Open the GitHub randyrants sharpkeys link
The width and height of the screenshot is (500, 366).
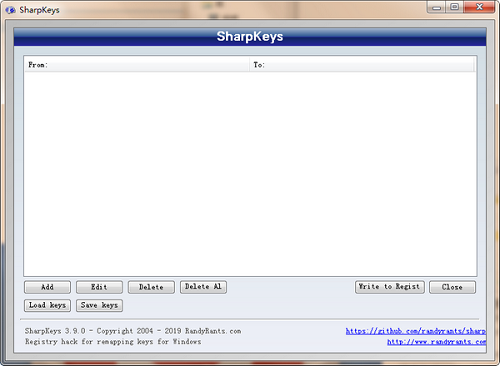pos(416,331)
